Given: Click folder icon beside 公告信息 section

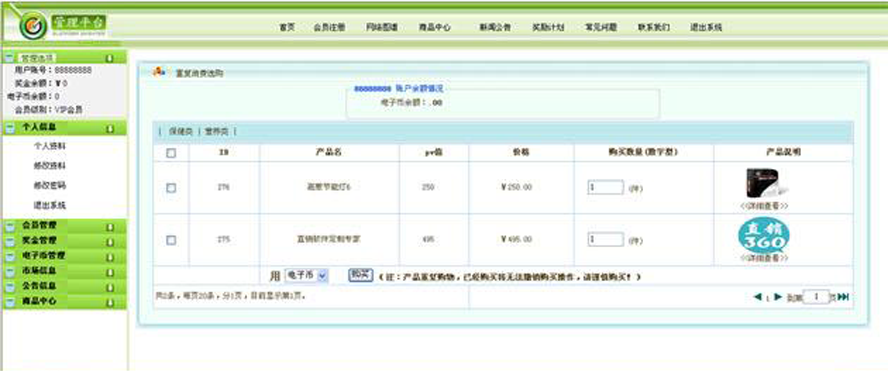Looking at the screenshot, I should [x=10, y=287].
